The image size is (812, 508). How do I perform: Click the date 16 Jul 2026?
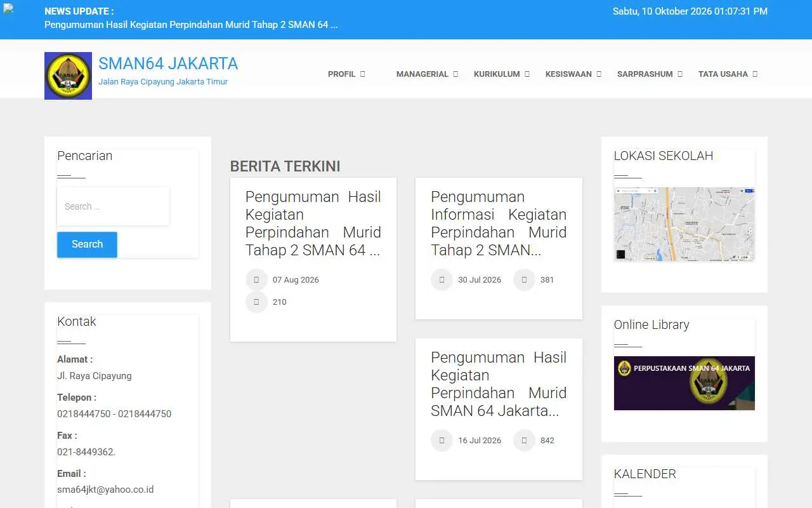[x=480, y=441]
